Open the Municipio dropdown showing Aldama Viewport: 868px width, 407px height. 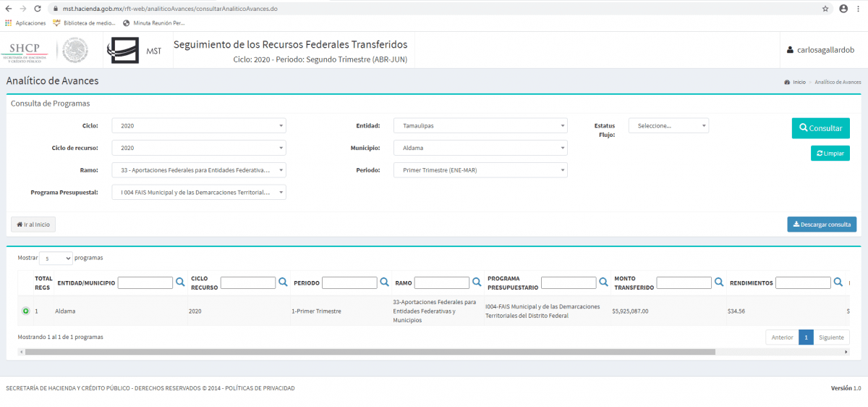pyautogui.click(x=480, y=148)
